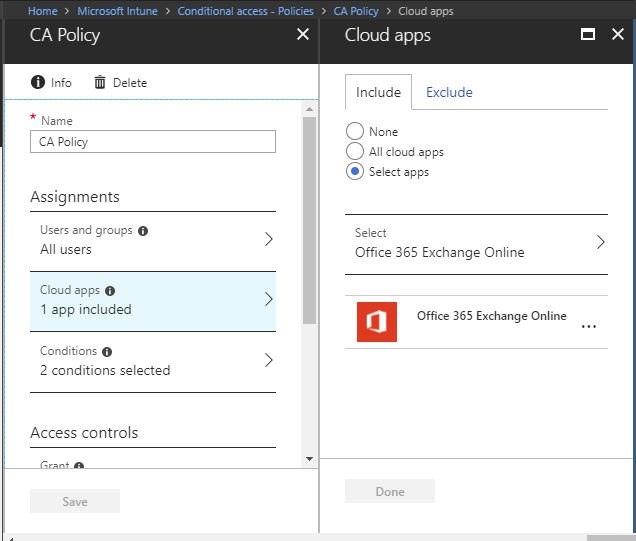Click the Delete label in toolbar
The width and height of the screenshot is (636, 541).
130,83
